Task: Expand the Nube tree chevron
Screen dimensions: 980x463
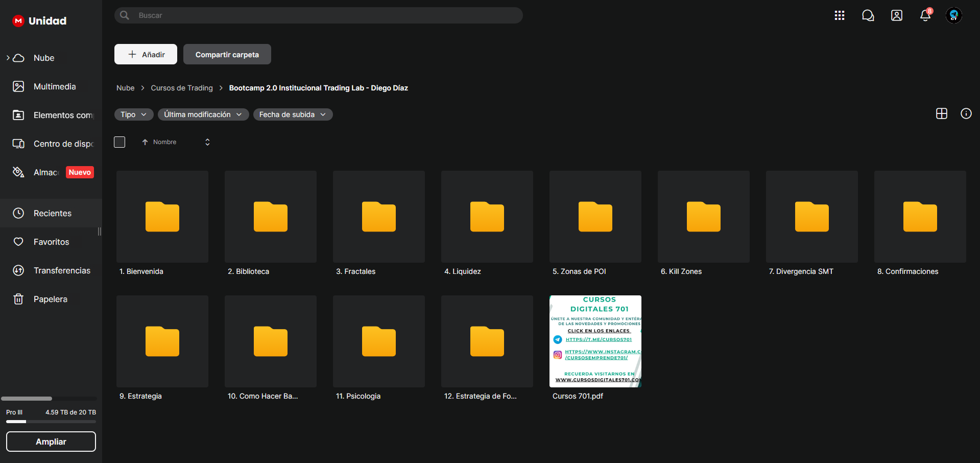Action: coord(8,58)
